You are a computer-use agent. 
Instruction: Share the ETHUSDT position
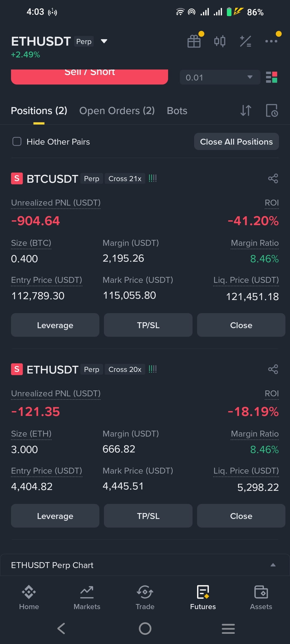coord(273,369)
